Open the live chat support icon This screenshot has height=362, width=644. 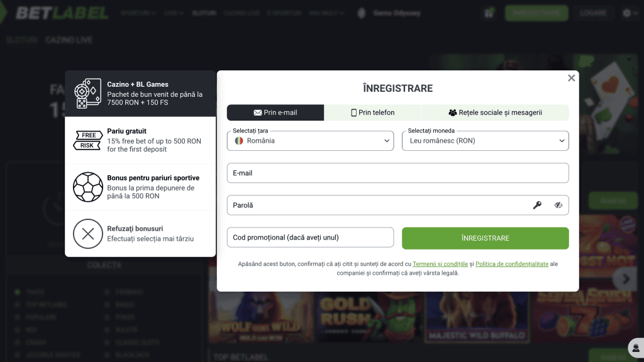(x=636, y=346)
